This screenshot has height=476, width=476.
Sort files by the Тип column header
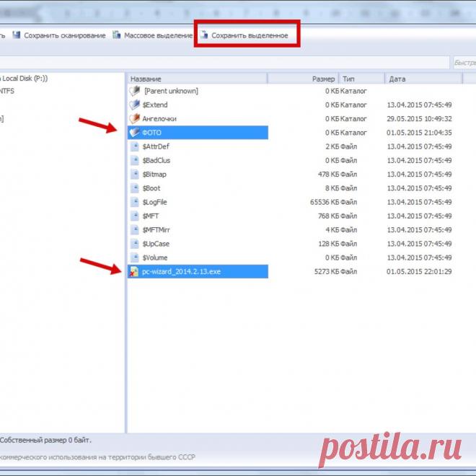click(362, 79)
